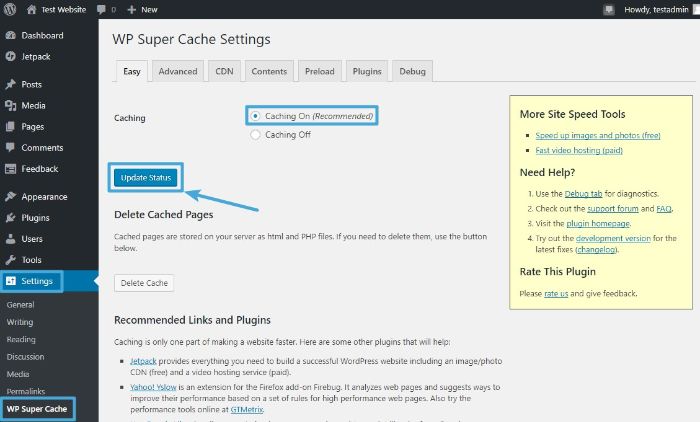The height and width of the screenshot is (422, 700).
Task: Click the home icon beside Test Website
Action: [31, 9]
